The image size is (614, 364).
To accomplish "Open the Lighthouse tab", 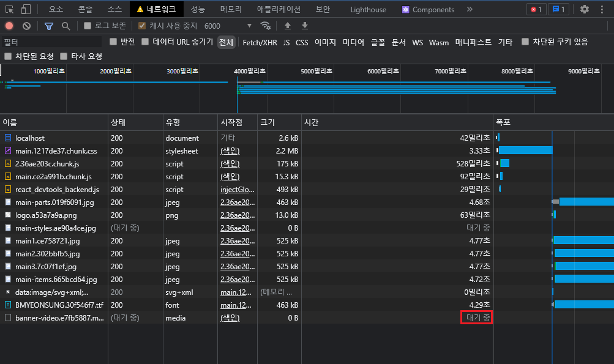I will coord(368,9).
